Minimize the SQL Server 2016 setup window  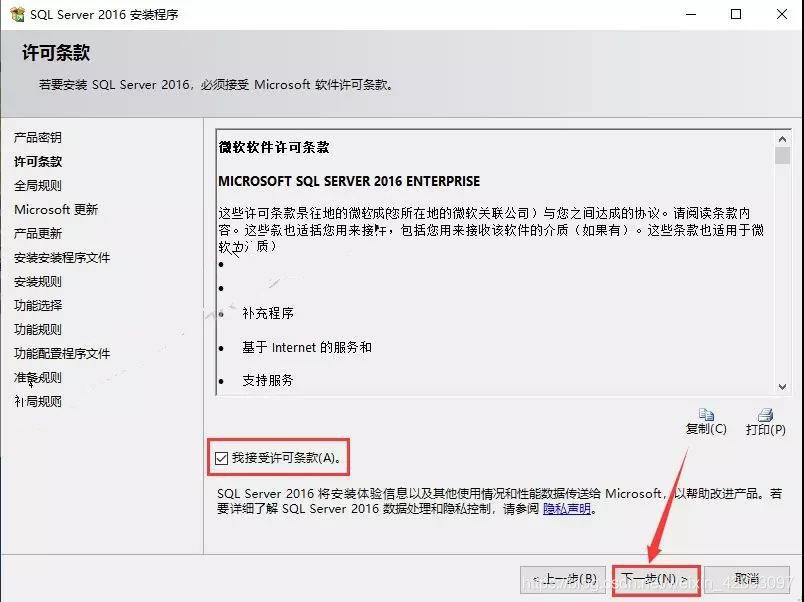(x=691, y=14)
